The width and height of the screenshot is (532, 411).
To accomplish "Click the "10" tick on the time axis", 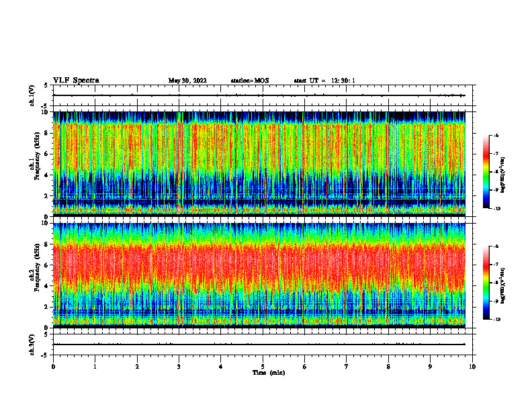I will coord(472,367).
